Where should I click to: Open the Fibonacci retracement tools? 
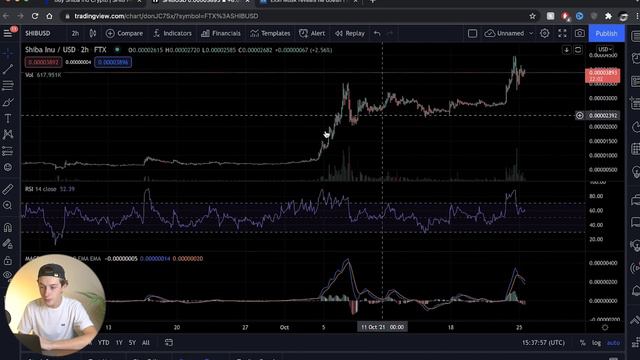pyautogui.click(x=8, y=86)
